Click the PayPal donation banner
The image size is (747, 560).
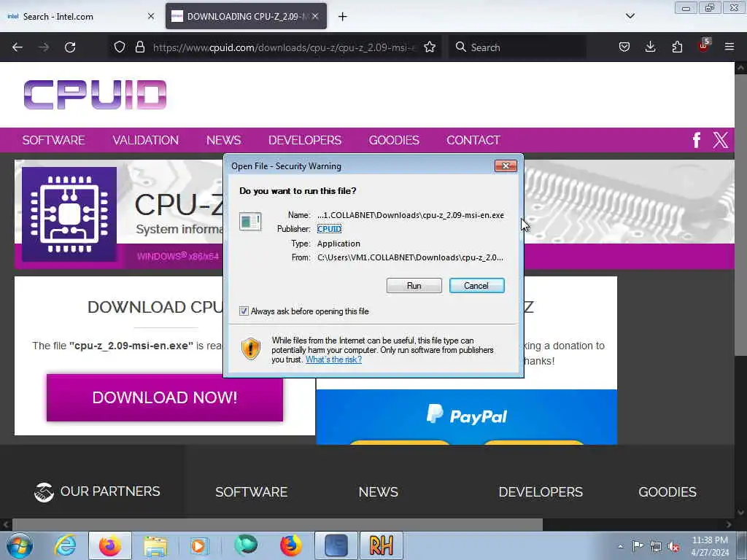click(x=466, y=417)
